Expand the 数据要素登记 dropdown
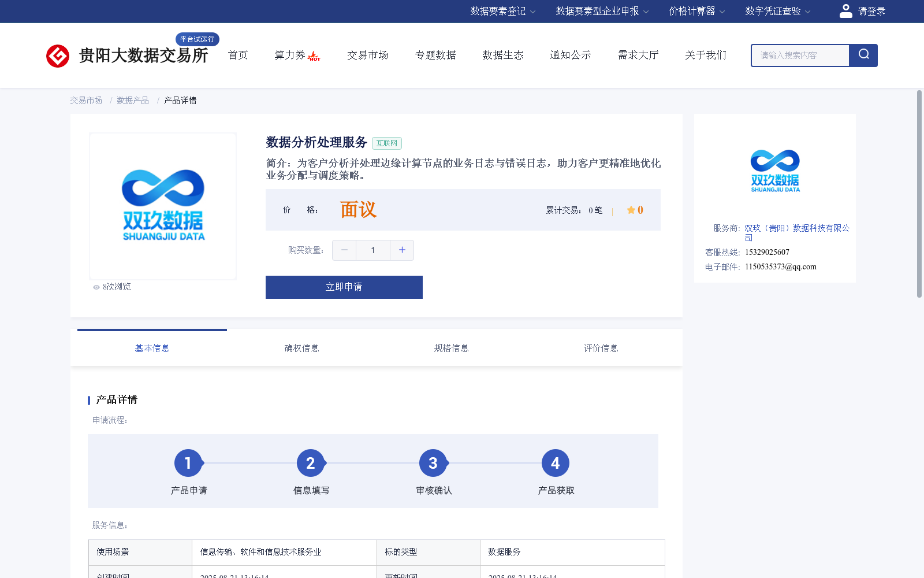This screenshot has width=924, height=578. [503, 11]
